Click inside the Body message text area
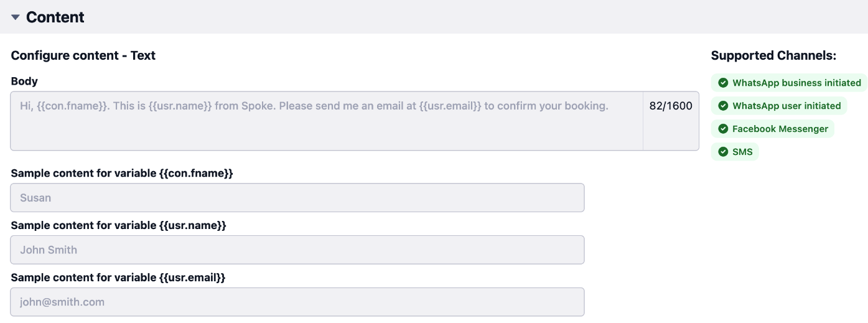This screenshot has height=323, width=868. [327, 121]
